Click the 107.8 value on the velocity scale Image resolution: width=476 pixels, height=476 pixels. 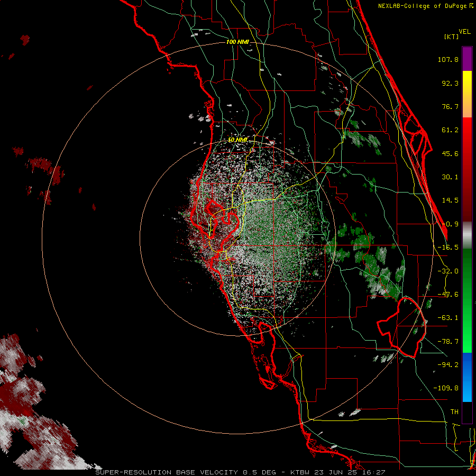click(448, 59)
